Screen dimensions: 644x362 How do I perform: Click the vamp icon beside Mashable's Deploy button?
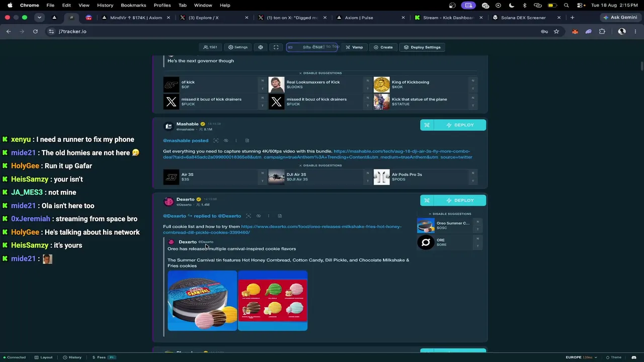427,125
